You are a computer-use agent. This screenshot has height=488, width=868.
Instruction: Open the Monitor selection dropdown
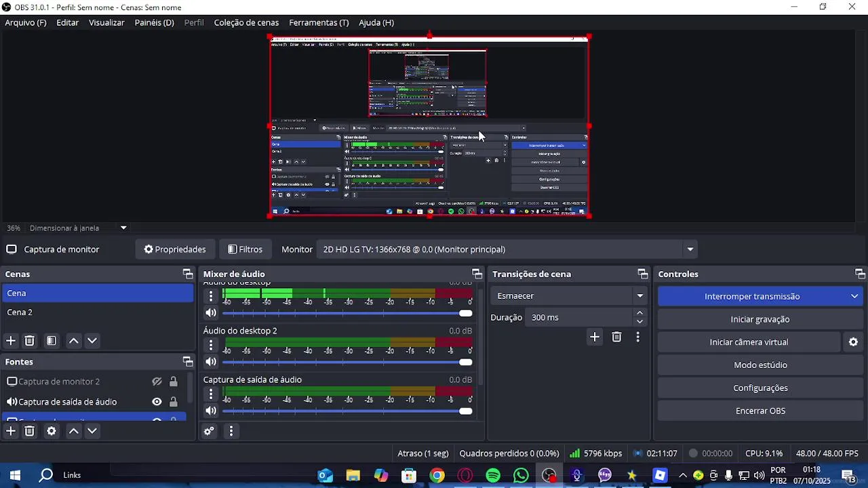pos(507,249)
